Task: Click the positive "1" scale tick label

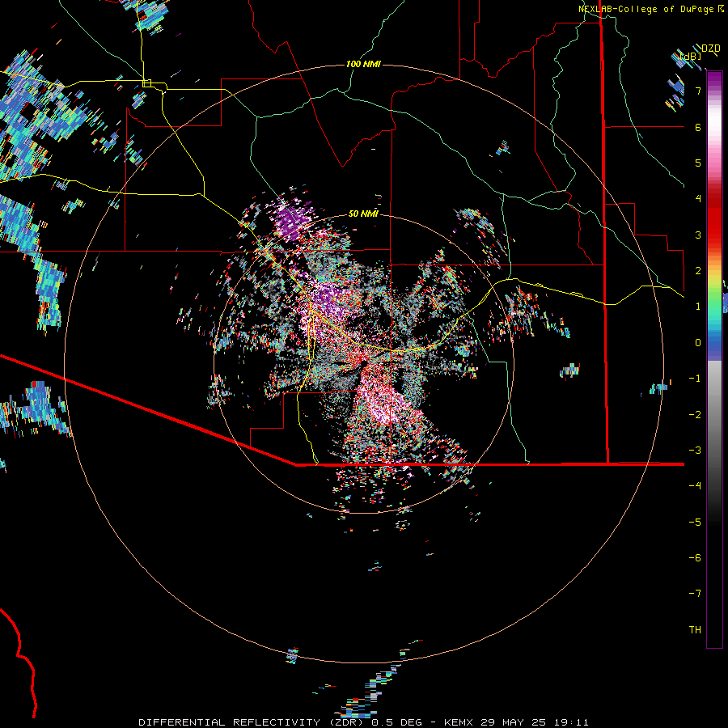Action: 698,307
